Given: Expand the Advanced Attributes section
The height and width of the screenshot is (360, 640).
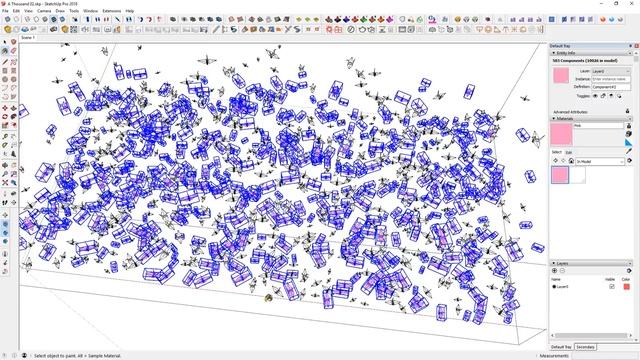Looking at the screenshot, I should 570,111.
